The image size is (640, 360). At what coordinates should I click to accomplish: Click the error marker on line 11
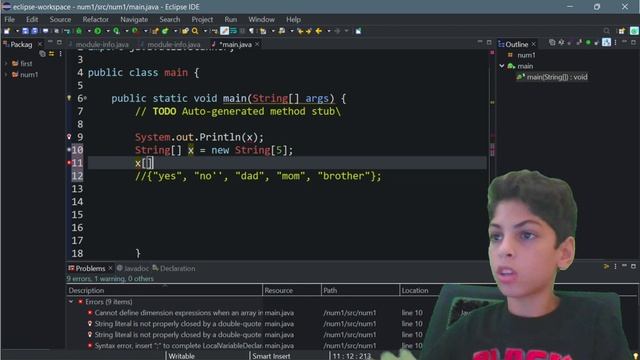coord(69,162)
